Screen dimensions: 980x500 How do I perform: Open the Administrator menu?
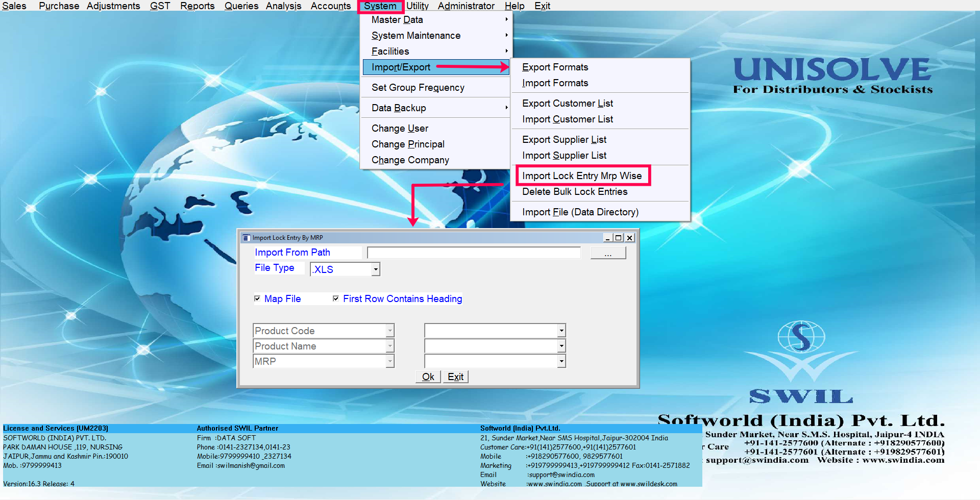[x=466, y=6]
